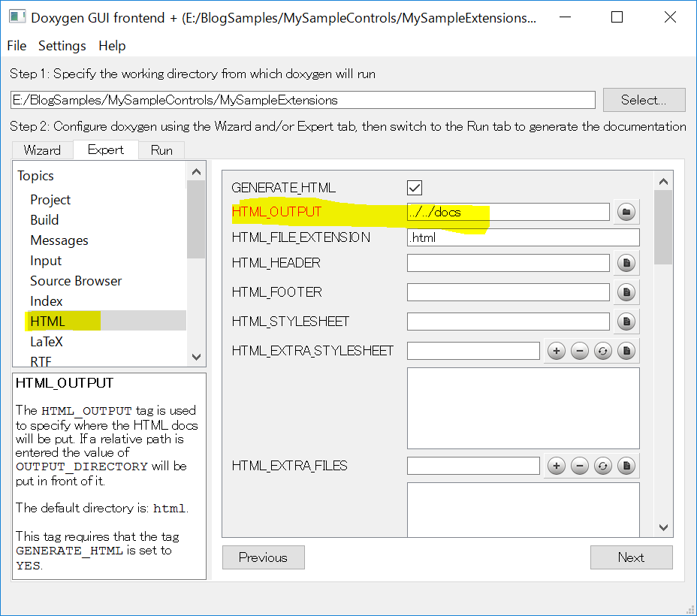Browse file for HTML_HEADER
Viewport: 697px width, 616px height.
click(626, 263)
